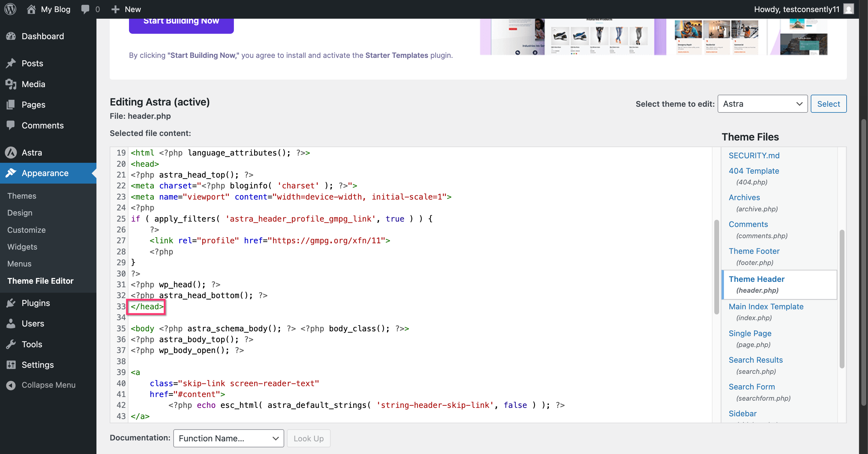Viewport: 868px width, 454px height.
Task: Expand the Function Name documentation dropdown
Action: (228, 438)
